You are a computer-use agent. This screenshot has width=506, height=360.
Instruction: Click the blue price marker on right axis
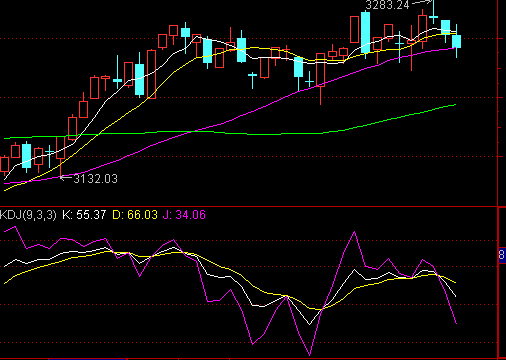point(502,255)
